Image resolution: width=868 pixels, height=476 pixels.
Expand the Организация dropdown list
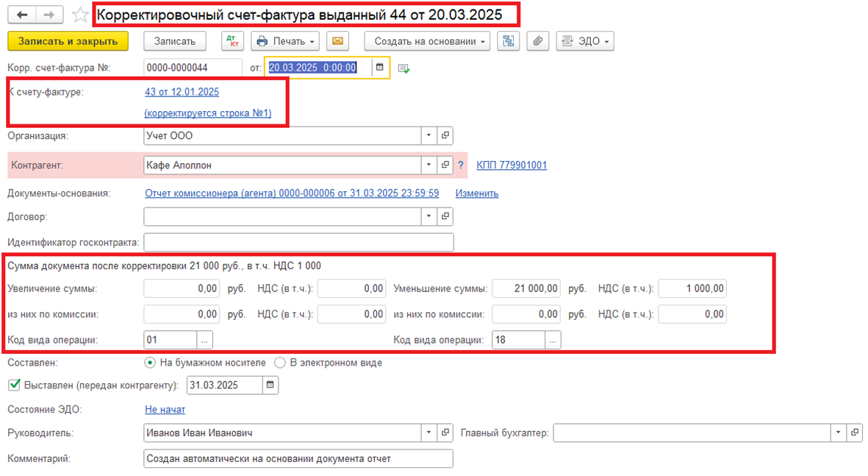[x=429, y=136]
